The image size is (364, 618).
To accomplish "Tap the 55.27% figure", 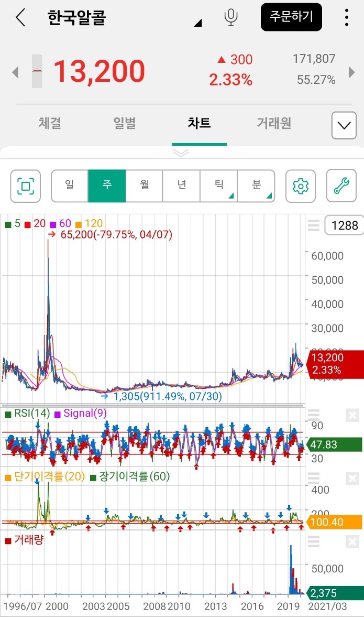I will point(316,80).
